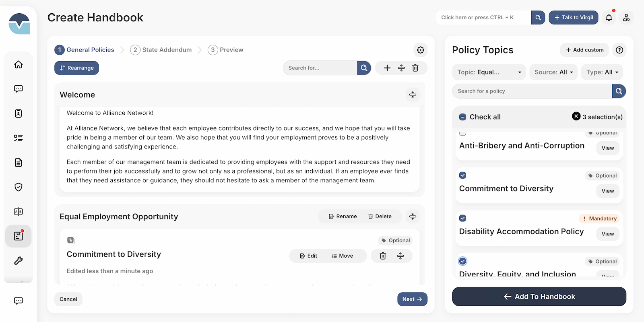Click the plus icon to add section
The width and height of the screenshot is (644, 322).
pyautogui.click(x=387, y=68)
